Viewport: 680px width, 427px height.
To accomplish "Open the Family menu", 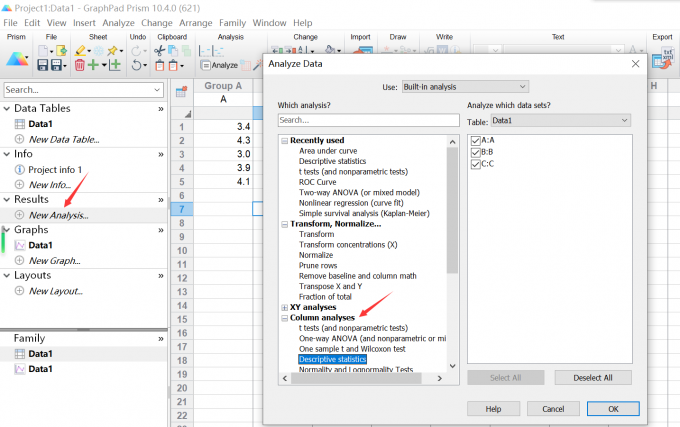I will click(232, 22).
